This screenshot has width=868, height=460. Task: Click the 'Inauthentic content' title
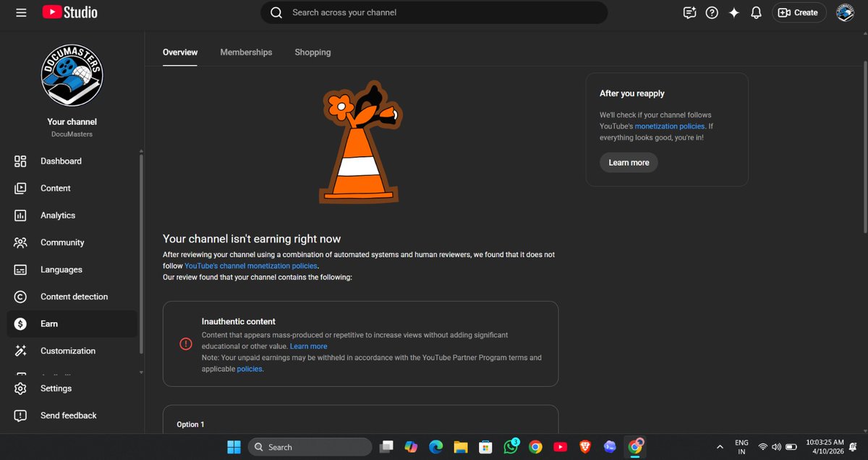click(x=239, y=322)
